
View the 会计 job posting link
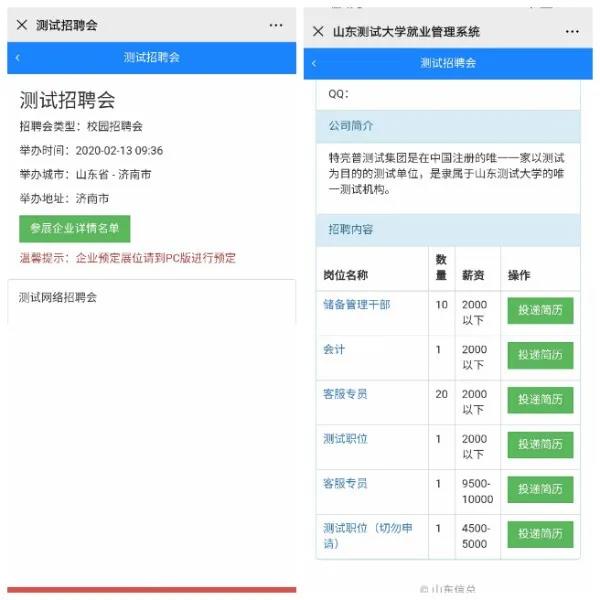point(334,350)
